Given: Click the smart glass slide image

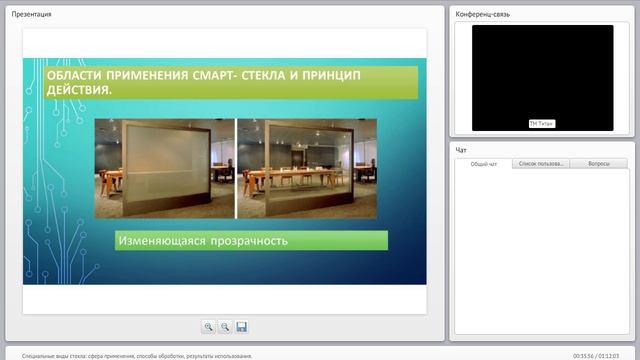Looking at the screenshot, I should 236,169.
